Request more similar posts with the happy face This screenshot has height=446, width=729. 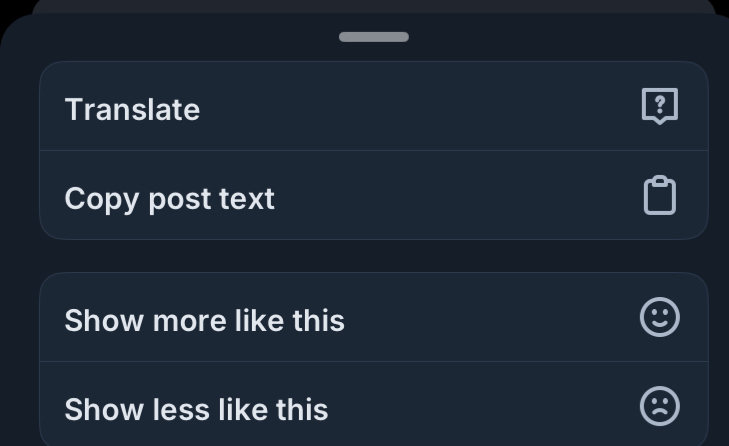659,317
